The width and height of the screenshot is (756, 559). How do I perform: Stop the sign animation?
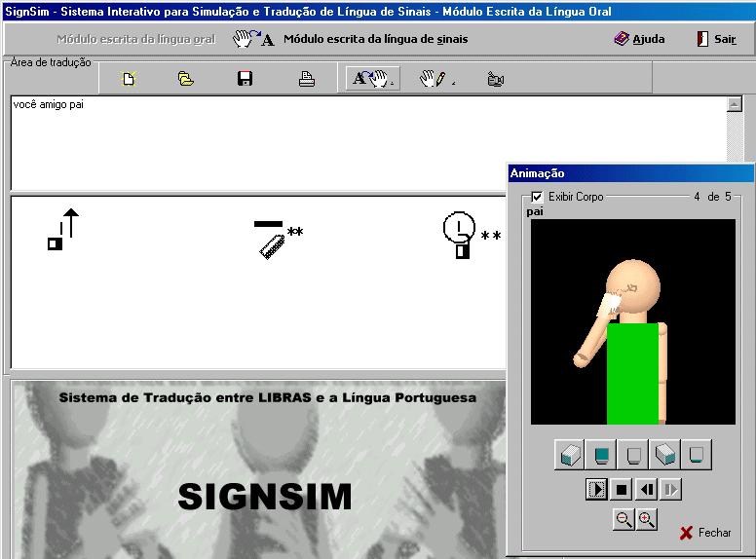622,490
